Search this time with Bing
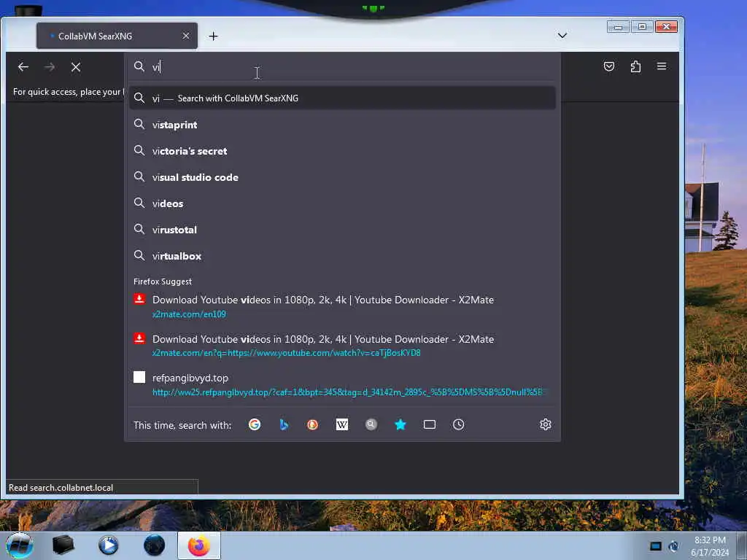This screenshot has width=747, height=560. pyautogui.click(x=284, y=424)
